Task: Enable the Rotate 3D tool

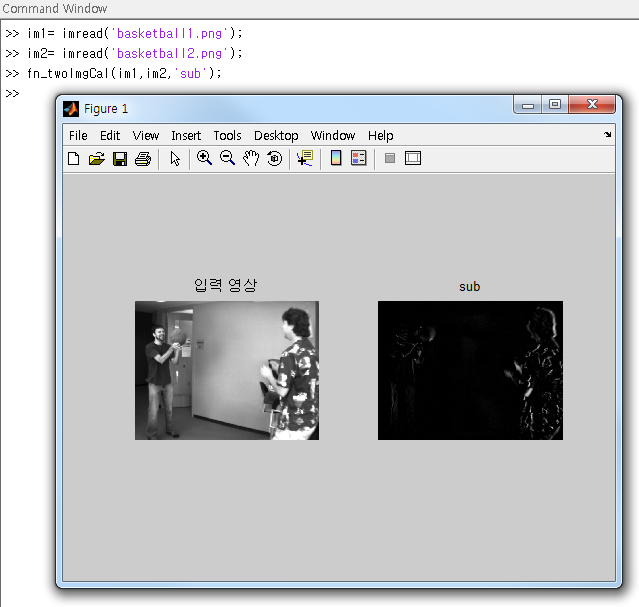Action: (x=275, y=158)
